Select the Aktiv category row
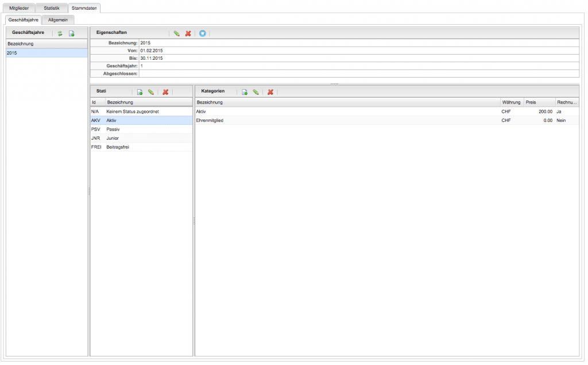588x365 pixels. pyautogui.click(x=387, y=112)
